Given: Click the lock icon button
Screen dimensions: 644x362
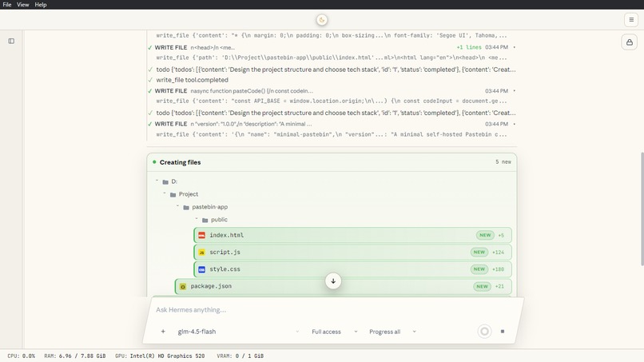Looking at the screenshot, I should (629, 42).
